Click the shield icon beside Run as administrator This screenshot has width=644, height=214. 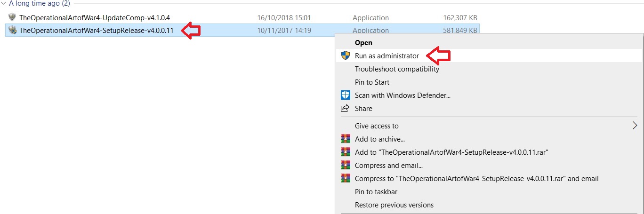tap(346, 55)
